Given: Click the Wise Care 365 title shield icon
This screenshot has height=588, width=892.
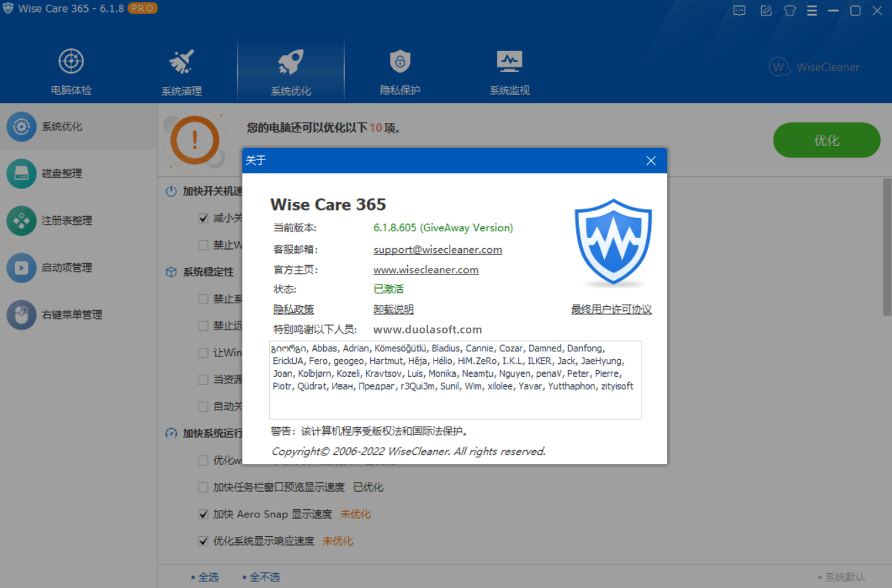Looking at the screenshot, I should tap(8, 9).
